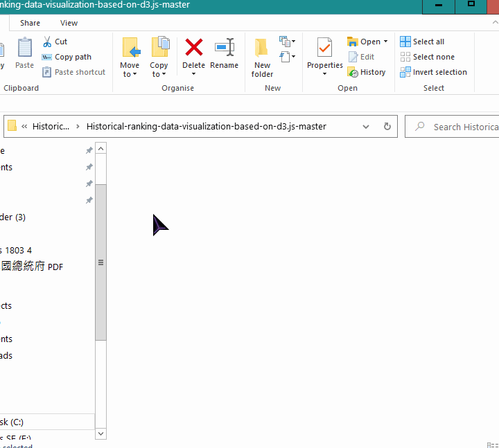
Task: Create a New folder
Action: click(262, 57)
